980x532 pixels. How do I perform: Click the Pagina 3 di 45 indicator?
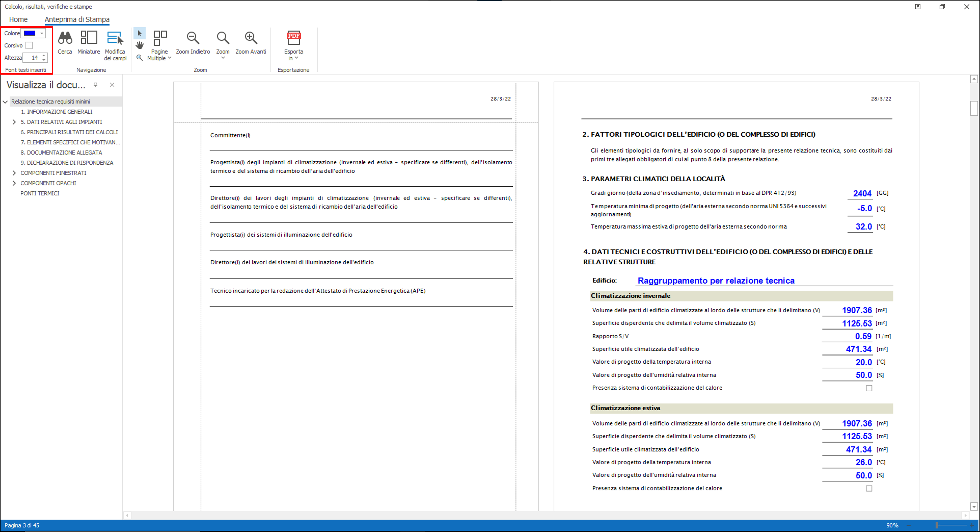(x=22, y=526)
